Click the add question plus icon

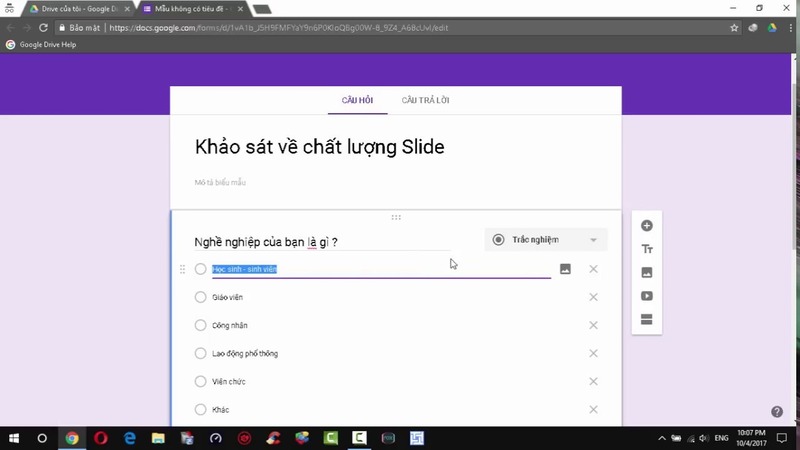[647, 226]
